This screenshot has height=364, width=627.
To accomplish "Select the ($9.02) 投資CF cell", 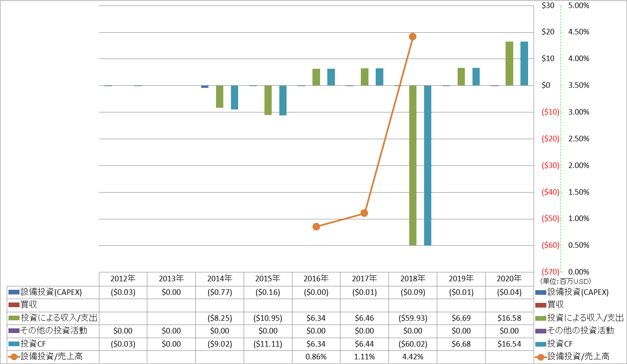I will (219, 344).
